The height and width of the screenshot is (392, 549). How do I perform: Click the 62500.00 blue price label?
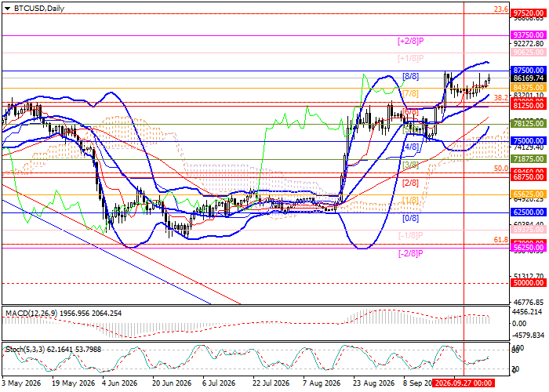[x=529, y=212]
